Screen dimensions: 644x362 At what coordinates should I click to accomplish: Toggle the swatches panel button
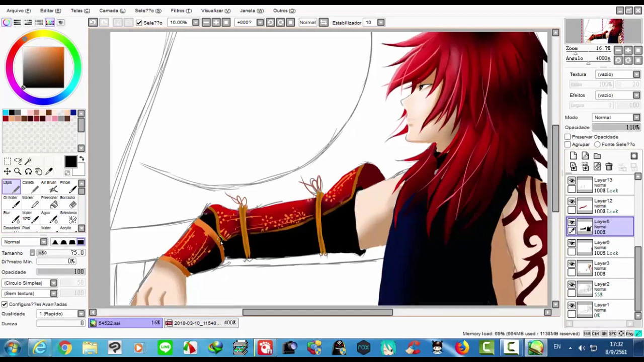point(50,22)
